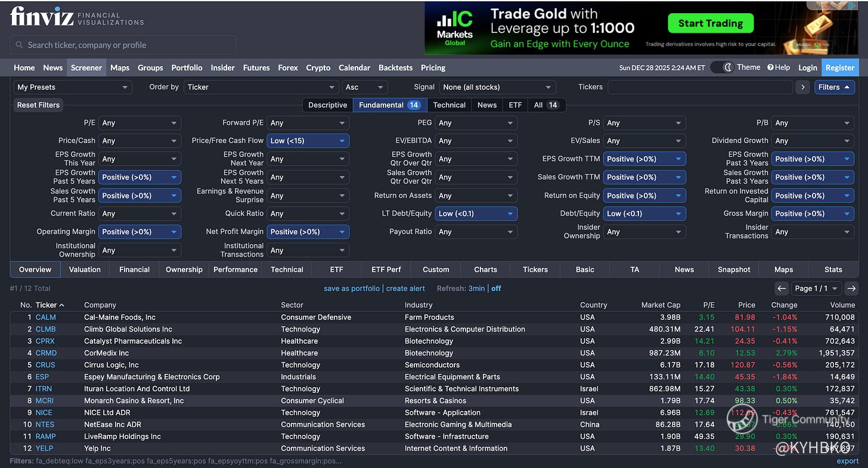Go to previous page with left arrow
The image size is (868, 468).
[x=782, y=289]
